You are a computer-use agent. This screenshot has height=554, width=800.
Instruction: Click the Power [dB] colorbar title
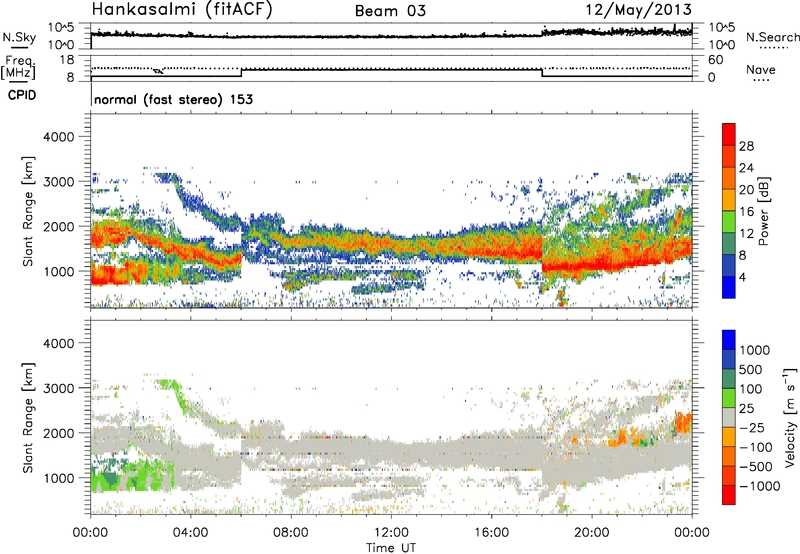click(x=763, y=211)
